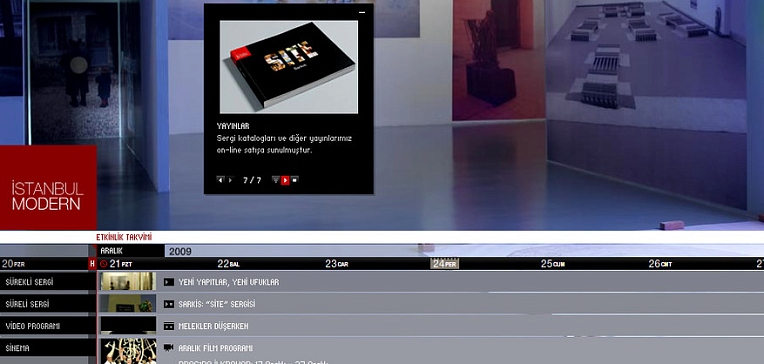
Task: Minimize the Yayınlar info panel
Action: click(362, 12)
